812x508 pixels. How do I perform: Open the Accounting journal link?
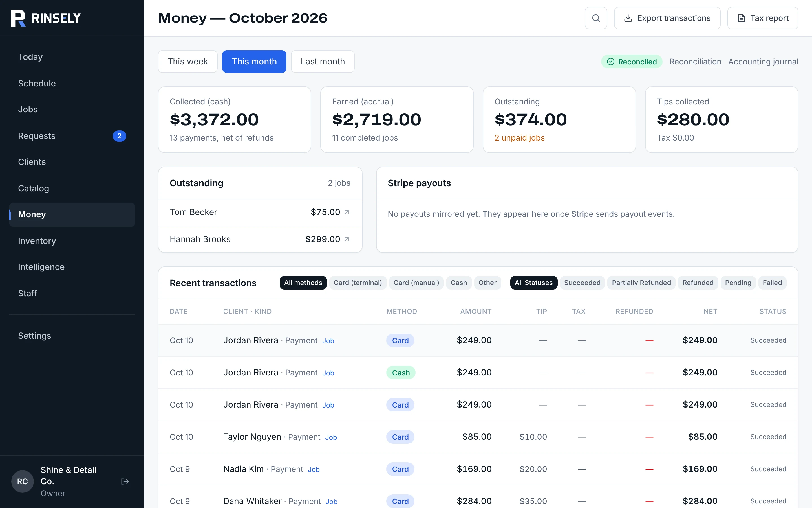(x=763, y=62)
